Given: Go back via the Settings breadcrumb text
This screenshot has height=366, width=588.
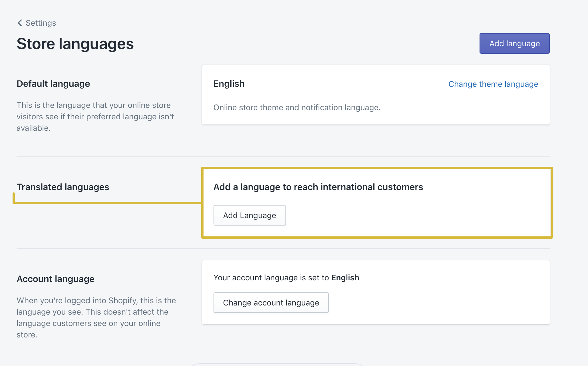Looking at the screenshot, I should pyautogui.click(x=41, y=23).
